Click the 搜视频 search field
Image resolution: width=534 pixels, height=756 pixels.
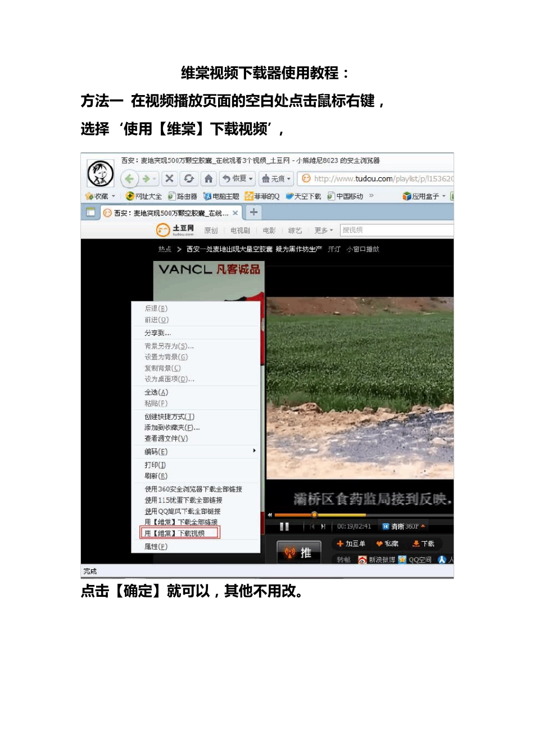pos(396,230)
